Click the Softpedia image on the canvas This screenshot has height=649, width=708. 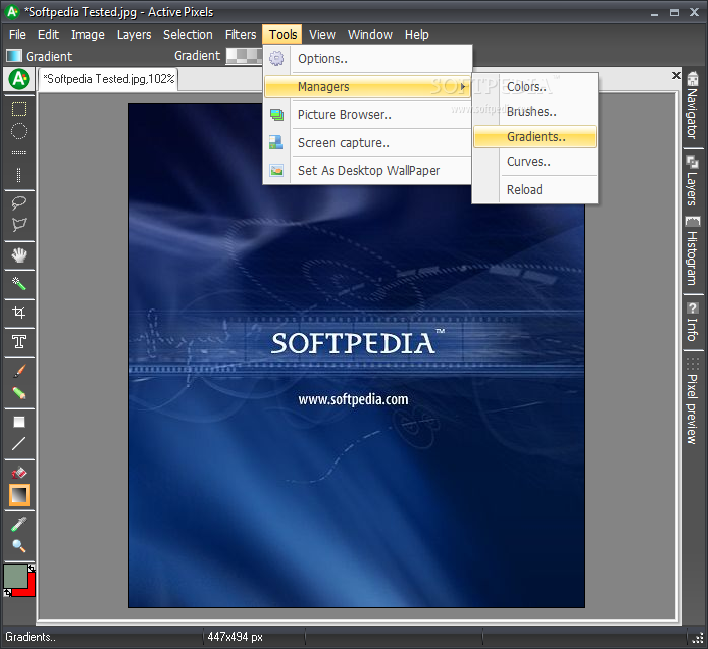(x=356, y=355)
